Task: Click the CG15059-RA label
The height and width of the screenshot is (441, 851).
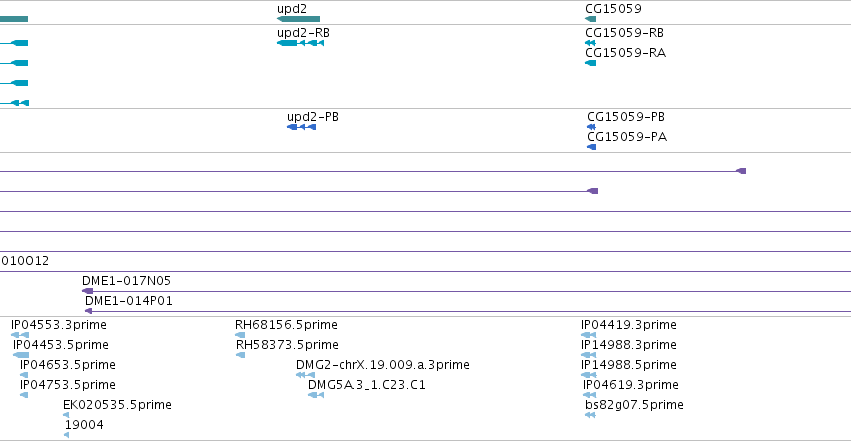Action: [626, 53]
